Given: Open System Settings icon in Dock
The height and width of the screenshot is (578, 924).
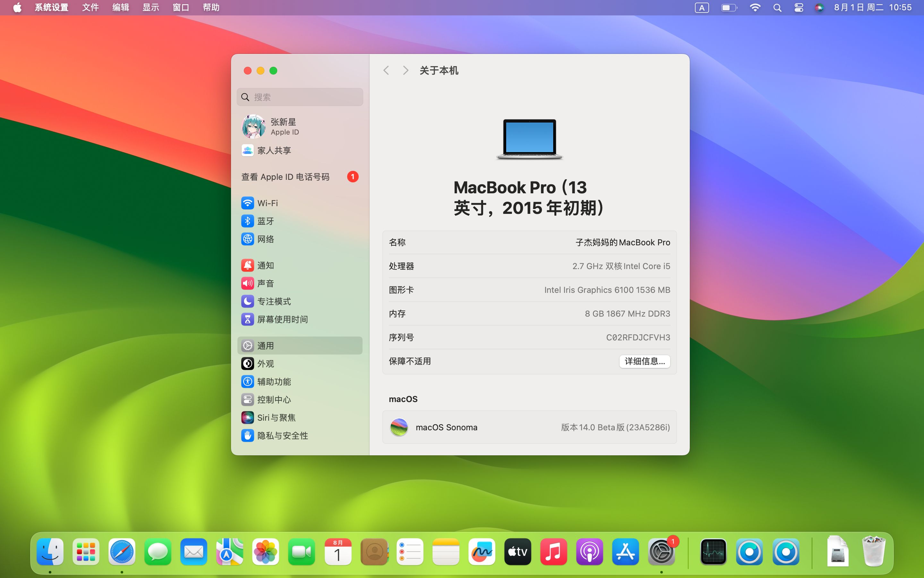Looking at the screenshot, I should point(661,552).
